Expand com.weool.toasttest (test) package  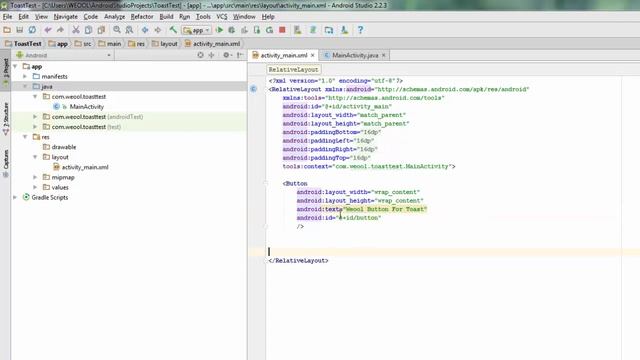coord(35,127)
